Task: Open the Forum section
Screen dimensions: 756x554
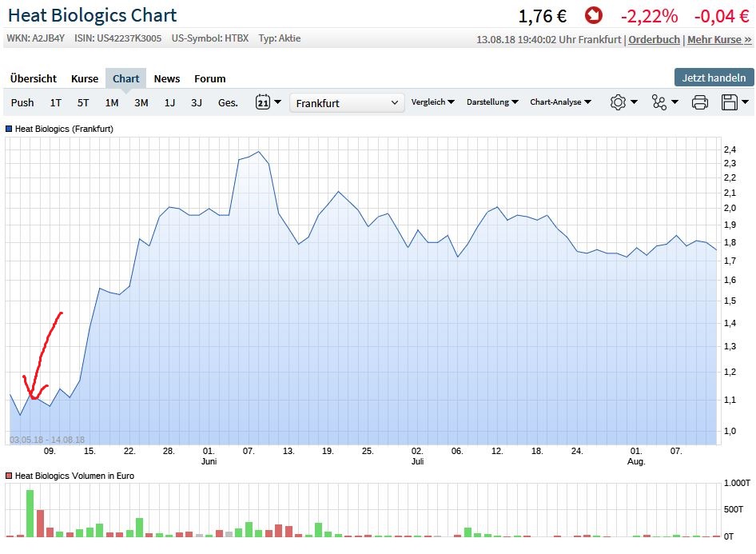Action: pyautogui.click(x=209, y=78)
